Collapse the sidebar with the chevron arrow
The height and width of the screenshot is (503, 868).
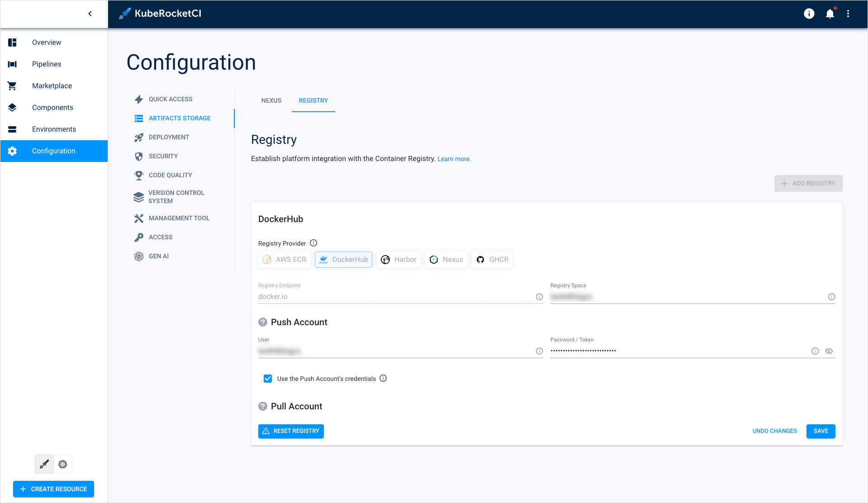click(90, 14)
